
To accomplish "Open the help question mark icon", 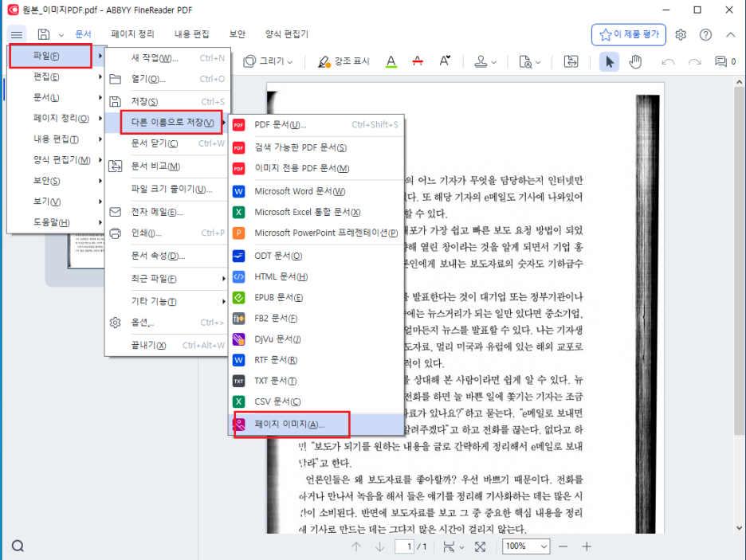I will point(705,35).
